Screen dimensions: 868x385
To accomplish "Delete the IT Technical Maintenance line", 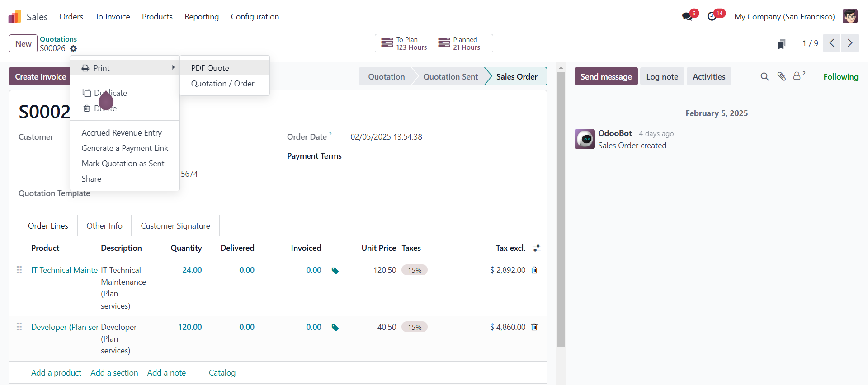I will [x=534, y=270].
